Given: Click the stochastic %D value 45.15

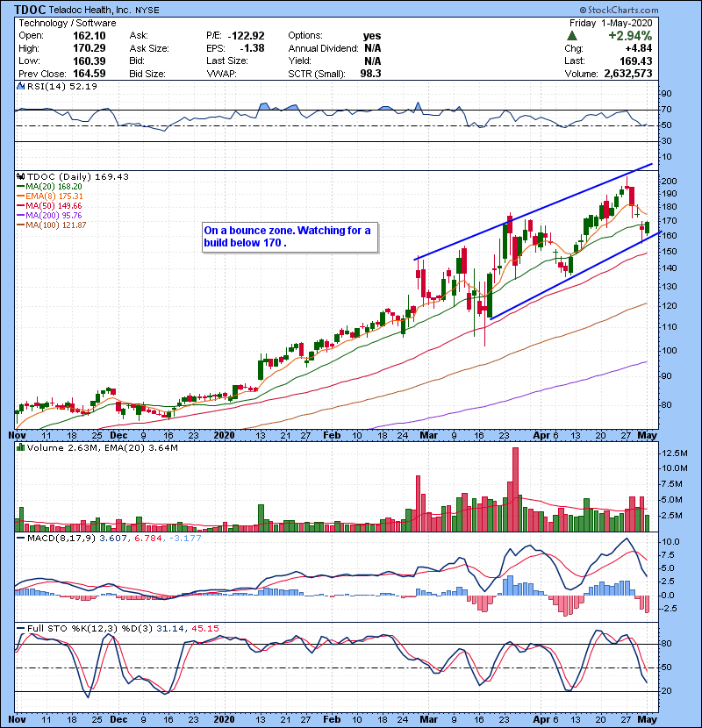Looking at the screenshot, I should tap(204, 629).
